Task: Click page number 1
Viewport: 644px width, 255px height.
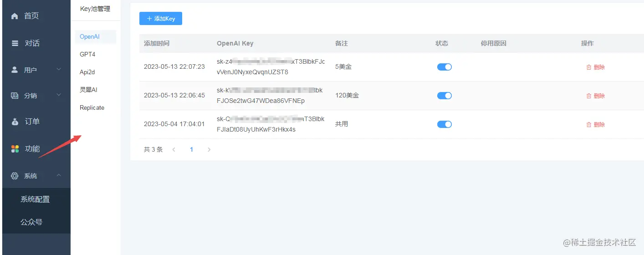Action: click(192, 149)
